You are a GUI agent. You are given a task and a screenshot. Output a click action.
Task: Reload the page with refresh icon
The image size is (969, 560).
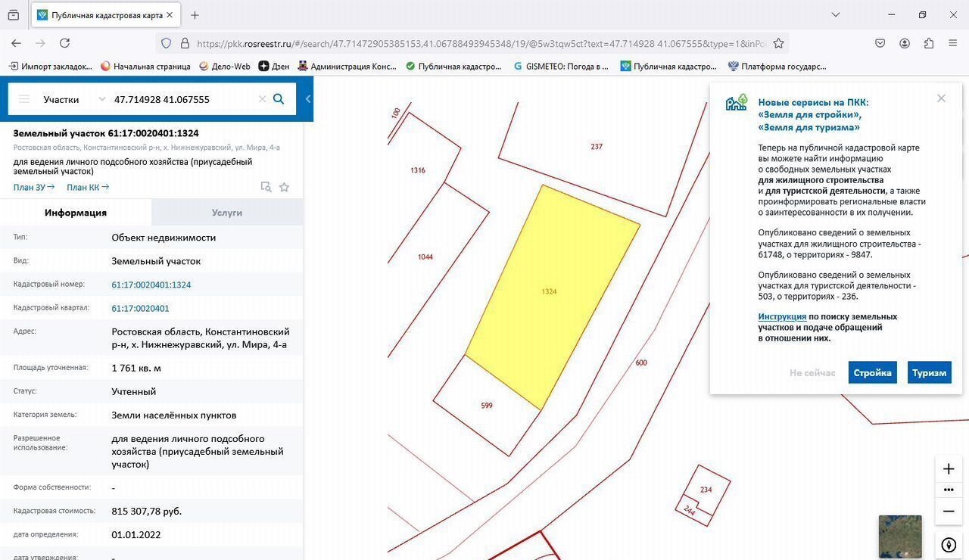pos(64,43)
